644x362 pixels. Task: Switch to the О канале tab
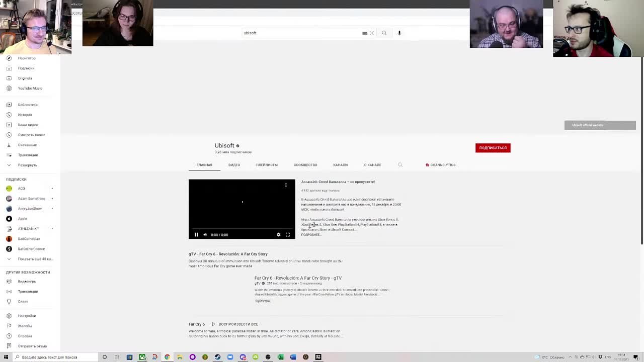[x=372, y=165]
